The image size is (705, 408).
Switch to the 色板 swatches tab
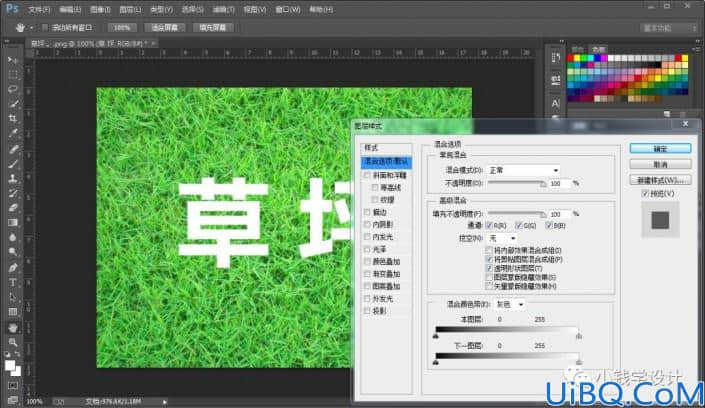pos(598,49)
